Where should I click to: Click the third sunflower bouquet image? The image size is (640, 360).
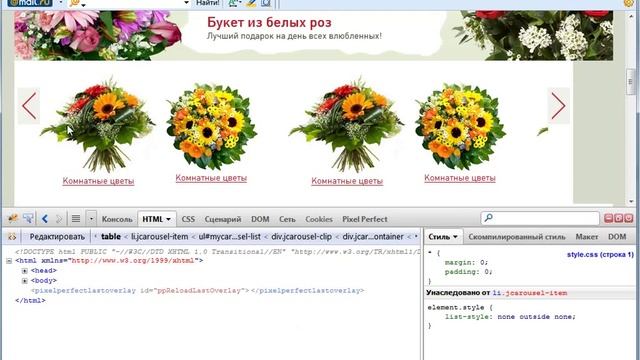click(347, 124)
